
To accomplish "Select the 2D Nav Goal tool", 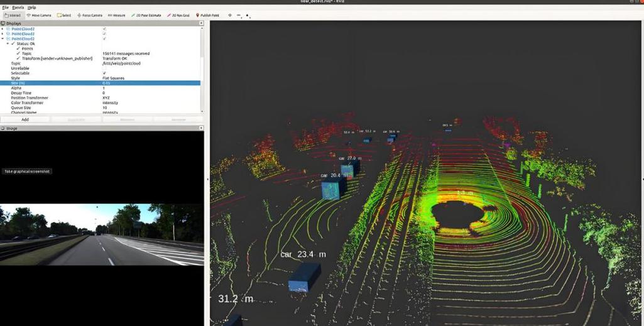I will tap(178, 15).
